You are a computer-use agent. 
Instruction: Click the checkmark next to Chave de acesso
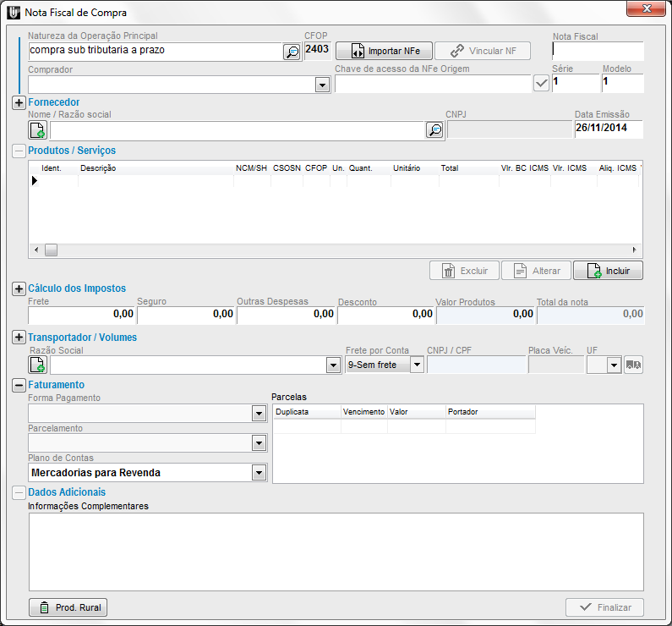tap(542, 84)
